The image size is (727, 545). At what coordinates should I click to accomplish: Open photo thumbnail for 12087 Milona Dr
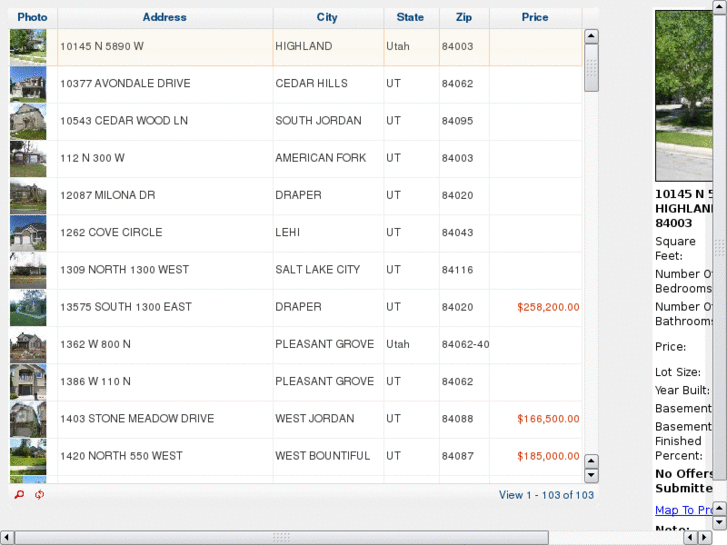click(x=28, y=196)
